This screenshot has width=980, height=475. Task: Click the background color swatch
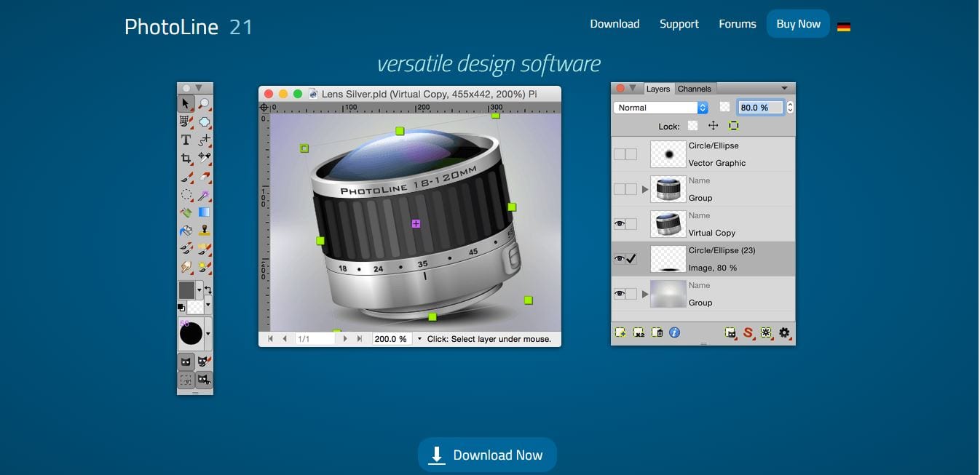tap(196, 306)
